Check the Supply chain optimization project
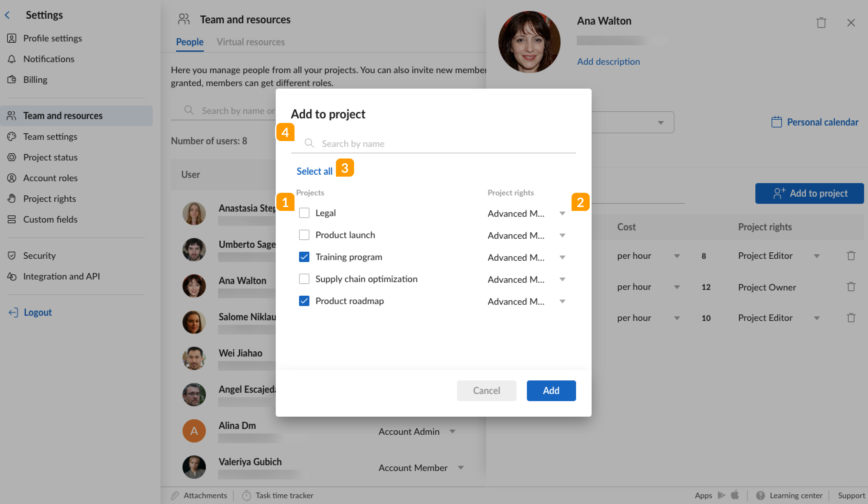This screenshot has height=504, width=868. pyautogui.click(x=304, y=279)
